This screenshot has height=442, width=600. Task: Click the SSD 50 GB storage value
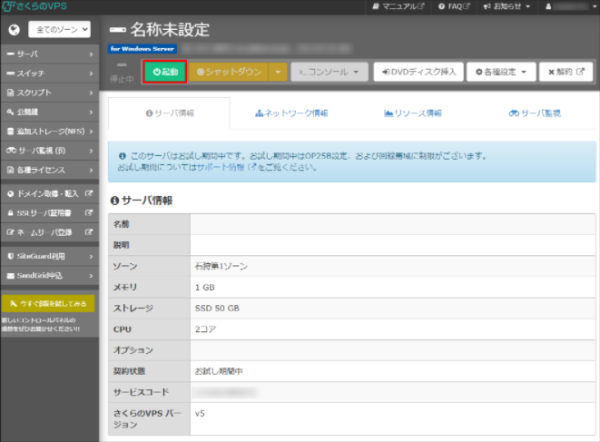click(217, 308)
